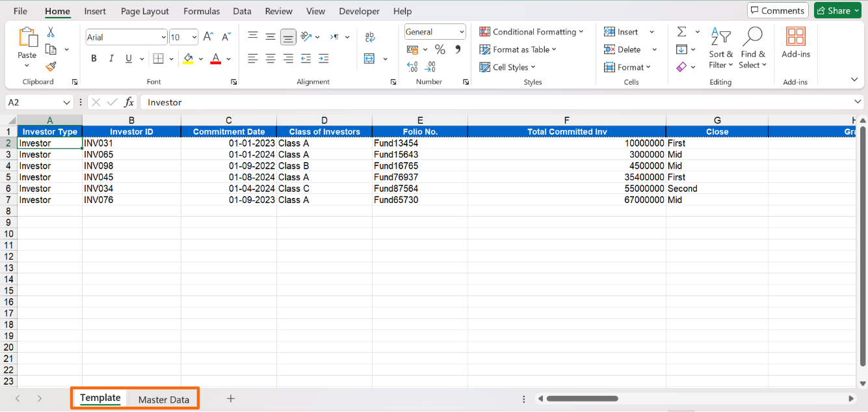Open the font name Arial dropdown
Image resolution: width=868 pixels, height=412 pixels.
click(163, 38)
